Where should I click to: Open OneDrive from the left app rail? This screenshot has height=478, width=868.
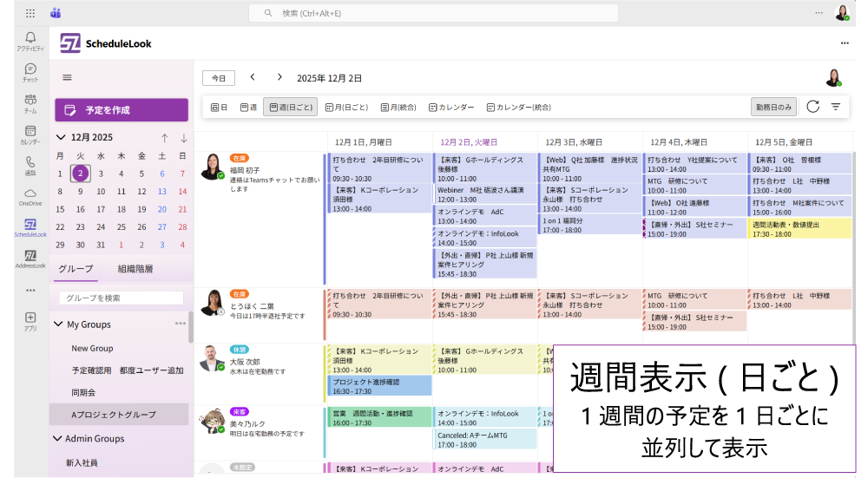30,197
